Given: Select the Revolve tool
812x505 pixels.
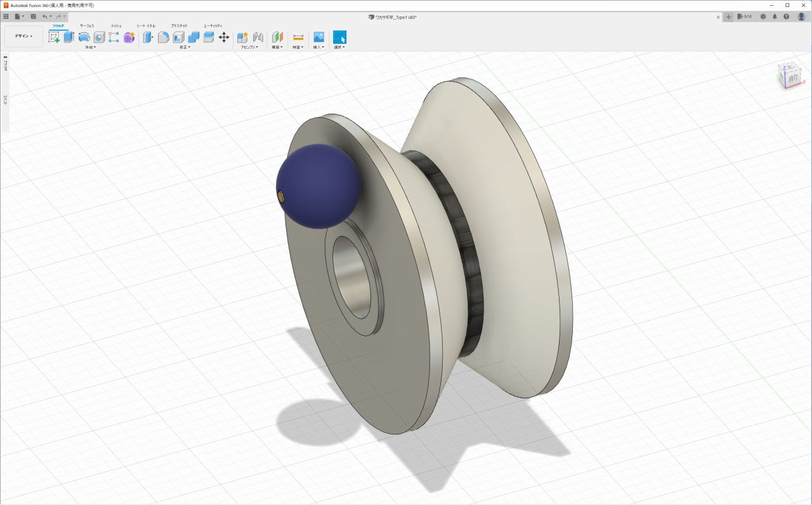Looking at the screenshot, I should point(84,37).
